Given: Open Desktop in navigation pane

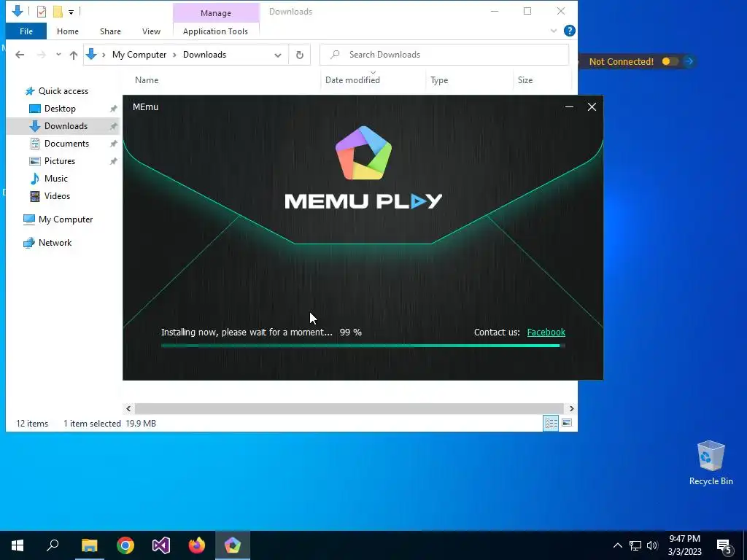Looking at the screenshot, I should pos(60,109).
